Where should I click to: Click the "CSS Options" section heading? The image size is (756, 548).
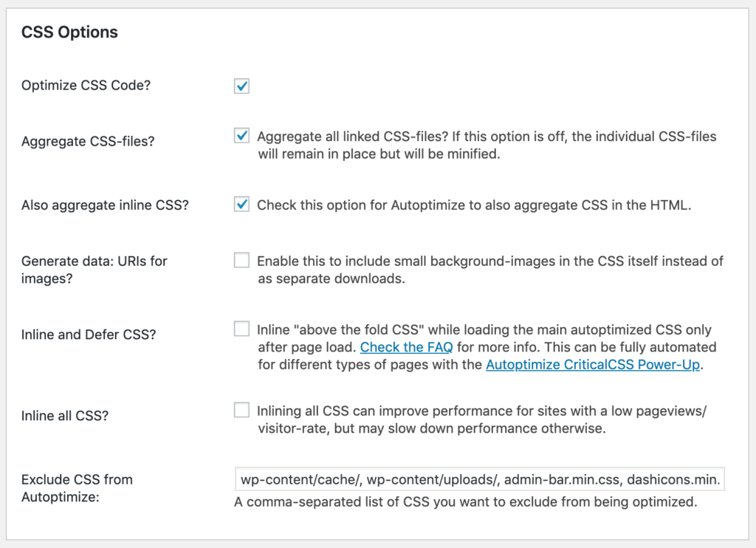(x=69, y=32)
